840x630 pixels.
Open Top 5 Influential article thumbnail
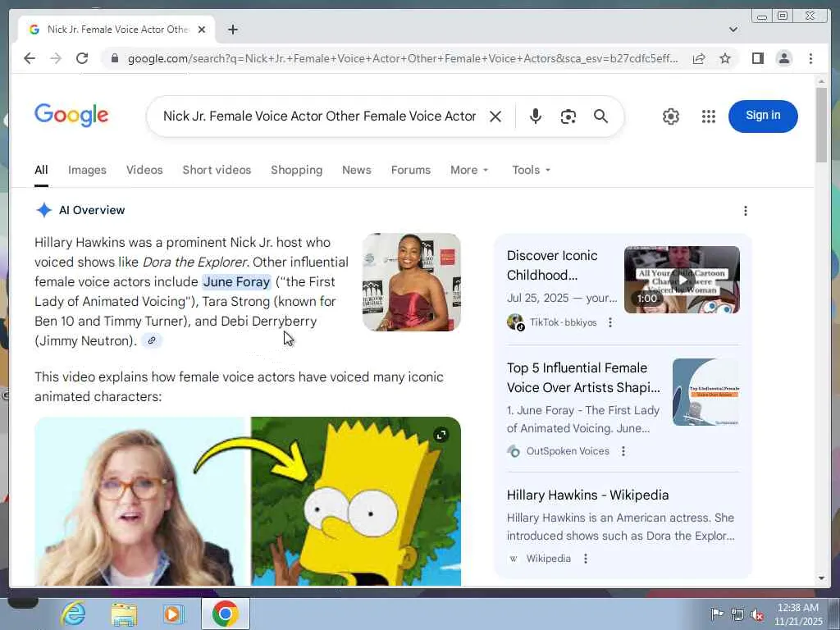coord(705,392)
